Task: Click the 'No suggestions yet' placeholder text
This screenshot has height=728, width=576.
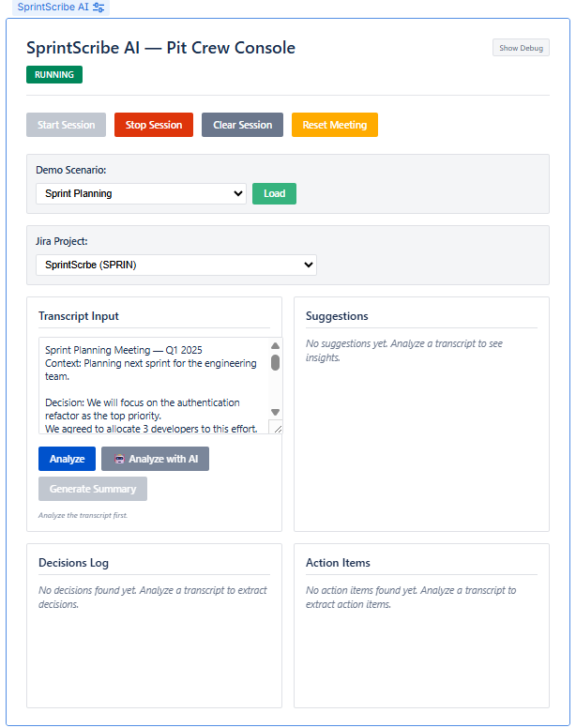Action: [403, 351]
